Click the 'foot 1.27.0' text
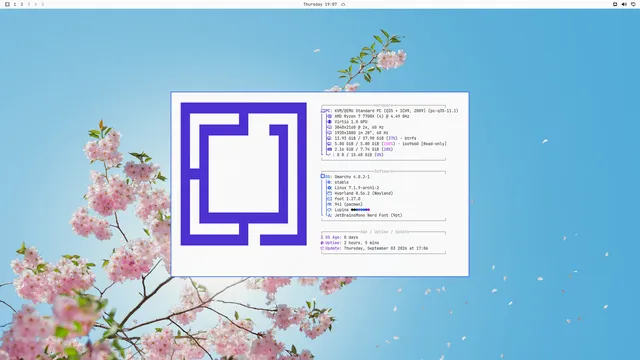 click(x=347, y=199)
